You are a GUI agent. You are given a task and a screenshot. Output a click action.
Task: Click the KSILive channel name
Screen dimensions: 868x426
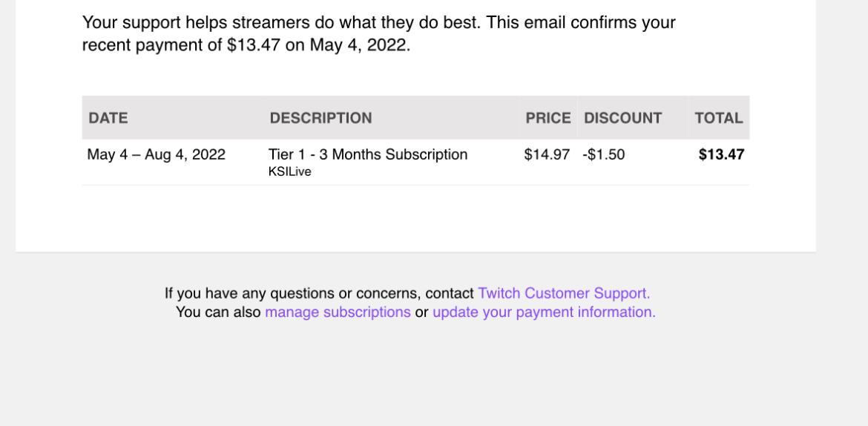(x=289, y=171)
